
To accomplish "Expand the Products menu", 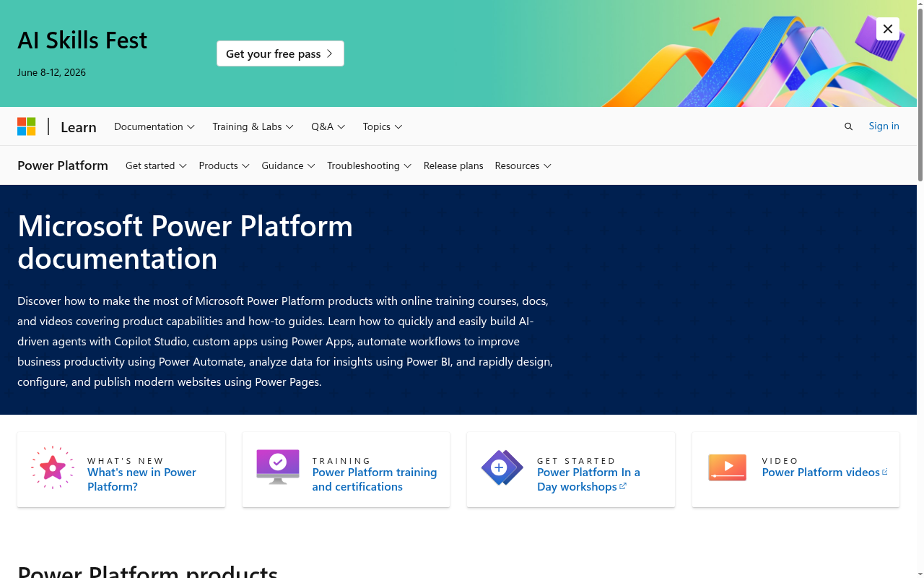I will point(224,165).
